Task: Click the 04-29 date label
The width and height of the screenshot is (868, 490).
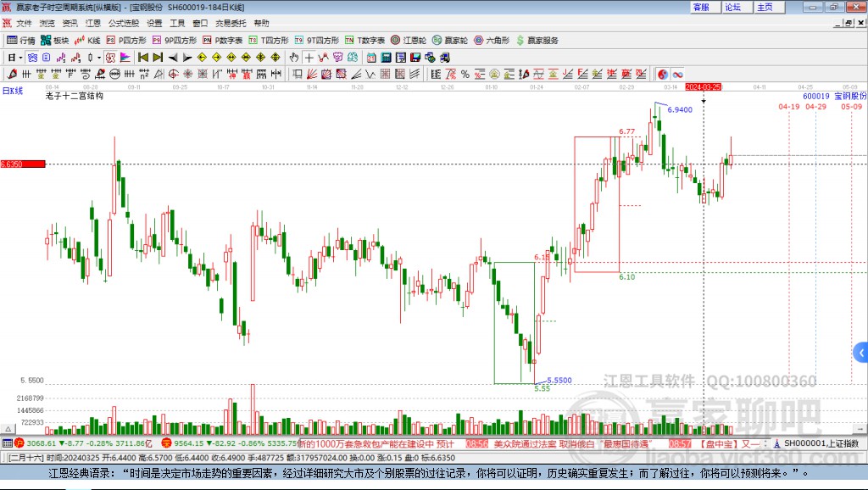Action: pyautogui.click(x=815, y=106)
